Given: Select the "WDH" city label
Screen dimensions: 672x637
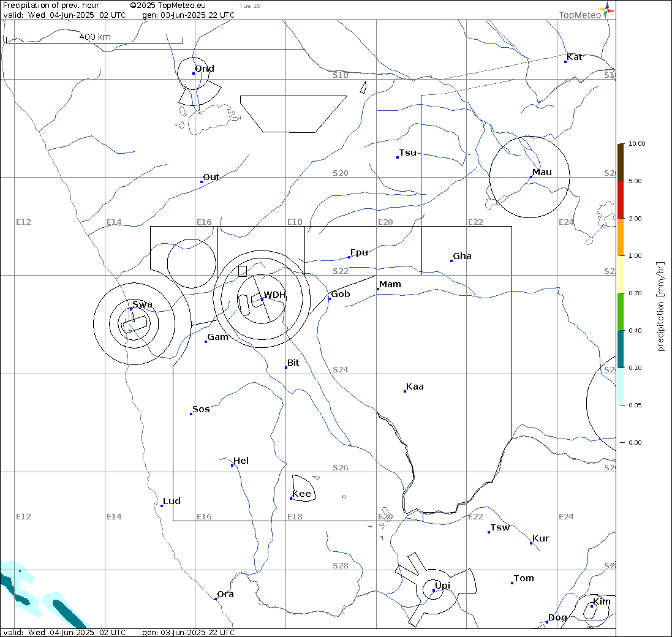Looking at the screenshot, I should click(x=274, y=295).
